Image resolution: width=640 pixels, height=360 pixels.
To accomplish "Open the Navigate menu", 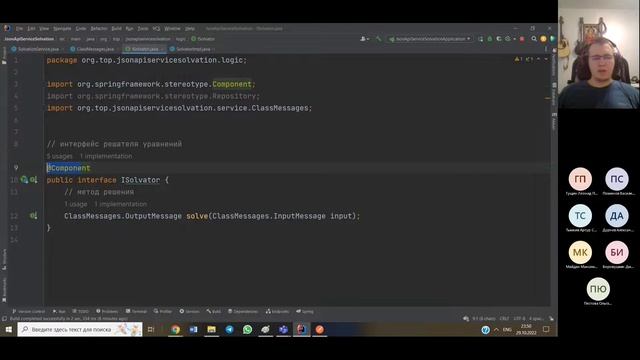I will (62, 29).
